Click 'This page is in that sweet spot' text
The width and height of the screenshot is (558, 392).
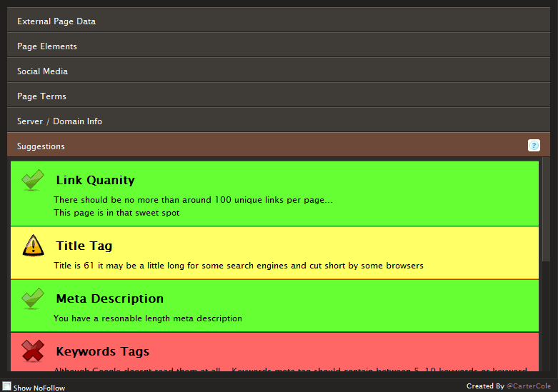pos(116,213)
